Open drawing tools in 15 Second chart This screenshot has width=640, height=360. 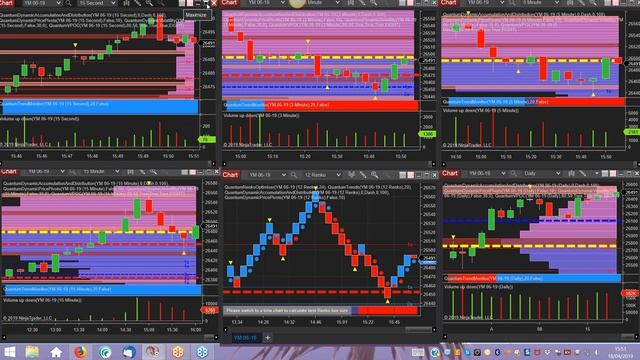click(x=138, y=3)
